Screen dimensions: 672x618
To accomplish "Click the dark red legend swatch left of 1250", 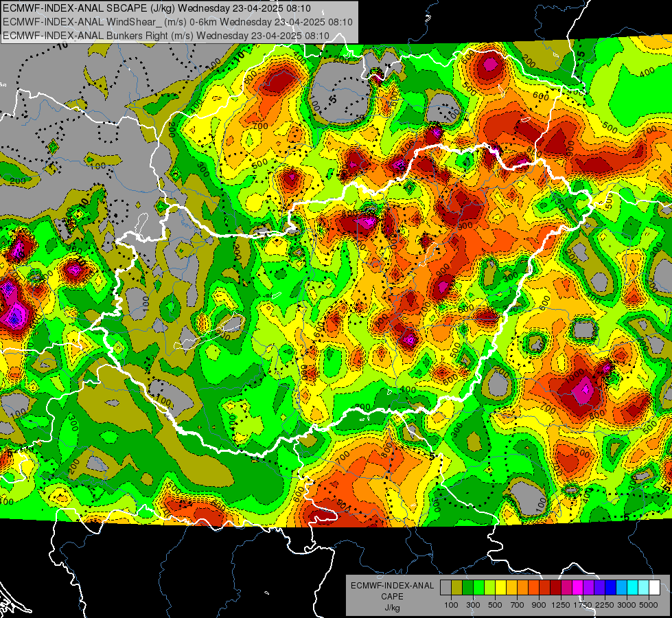I will pyautogui.click(x=555, y=587).
